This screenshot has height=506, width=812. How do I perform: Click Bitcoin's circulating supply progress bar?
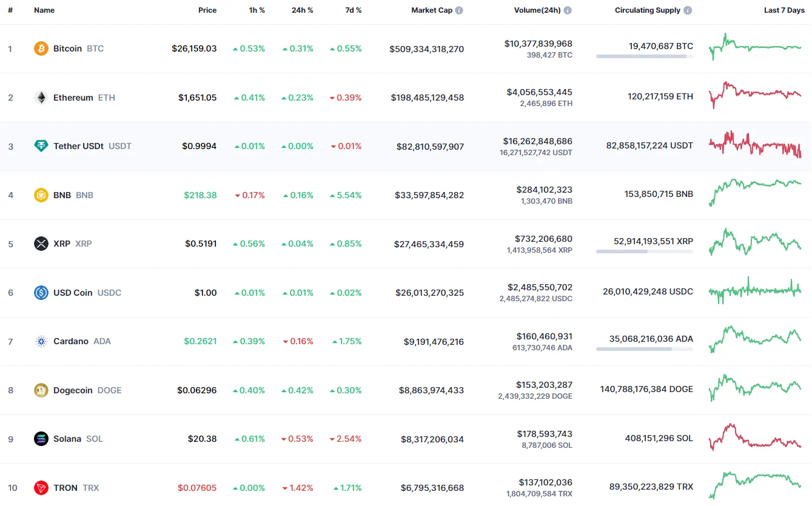pyautogui.click(x=644, y=56)
